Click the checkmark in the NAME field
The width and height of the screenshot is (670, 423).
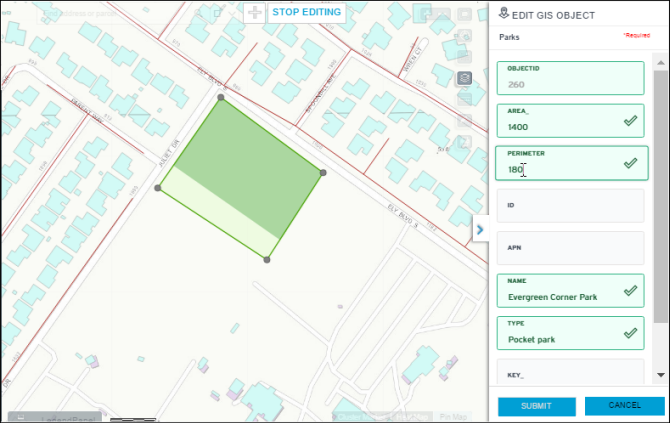[x=630, y=291]
